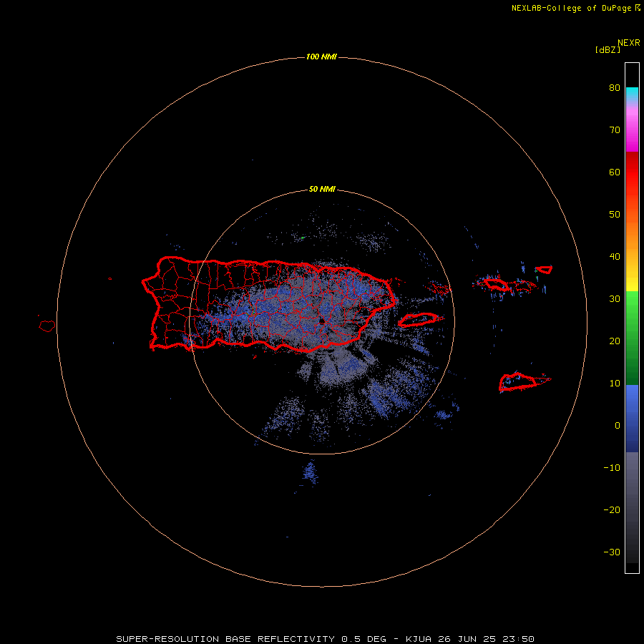Click the isolated blue echo south of 50 NMI ring

[310, 472]
